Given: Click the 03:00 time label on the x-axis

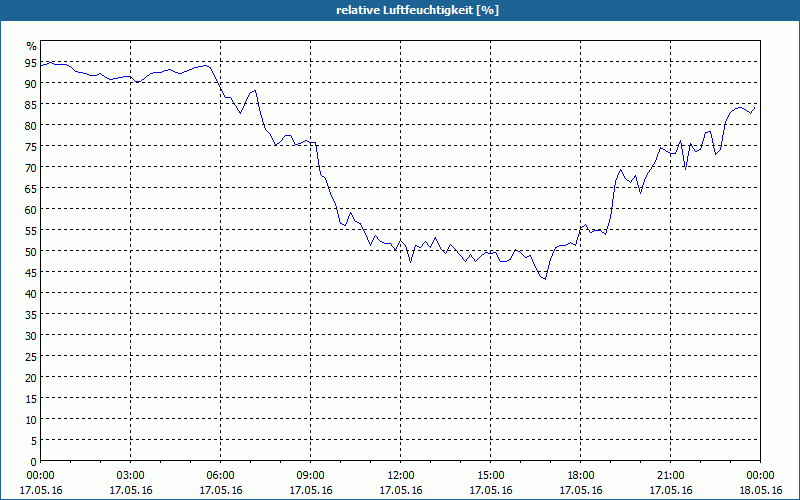Looking at the screenshot, I should tap(131, 476).
